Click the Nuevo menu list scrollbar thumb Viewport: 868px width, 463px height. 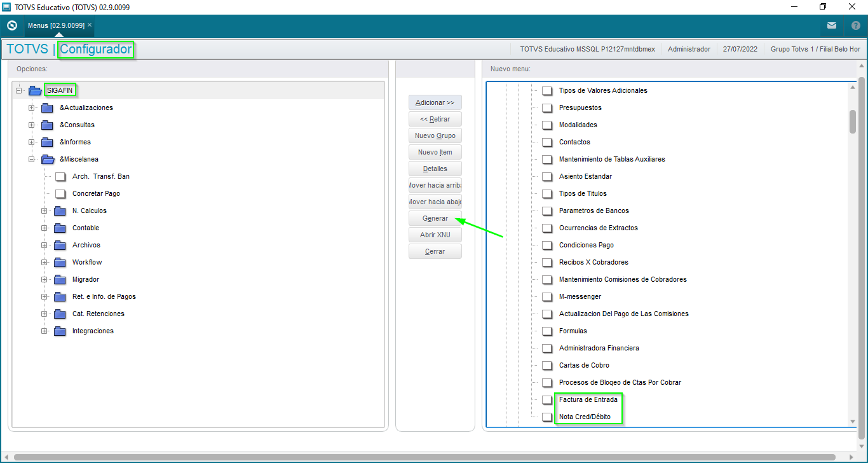click(853, 121)
